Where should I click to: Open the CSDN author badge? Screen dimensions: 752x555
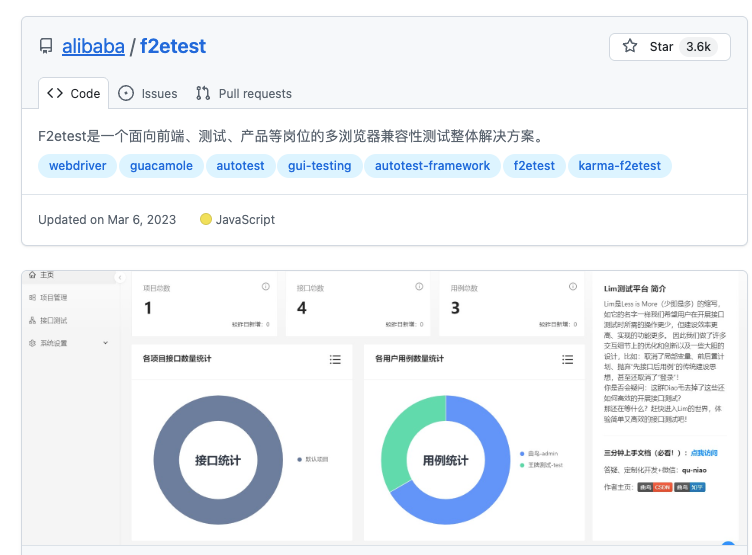point(655,487)
